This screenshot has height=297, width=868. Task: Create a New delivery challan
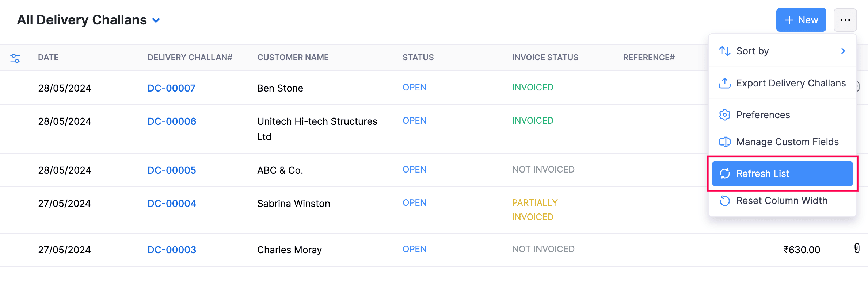tap(801, 20)
